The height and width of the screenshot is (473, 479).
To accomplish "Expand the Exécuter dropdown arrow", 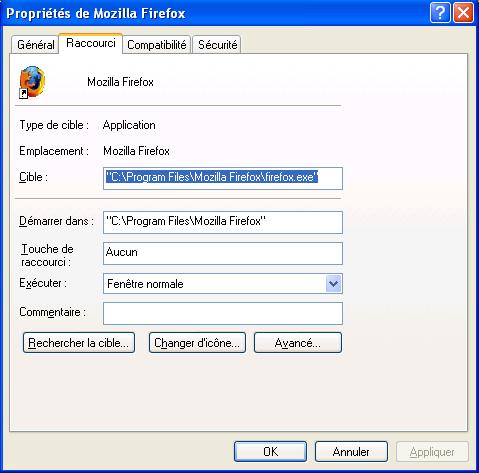I will pos(333,284).
